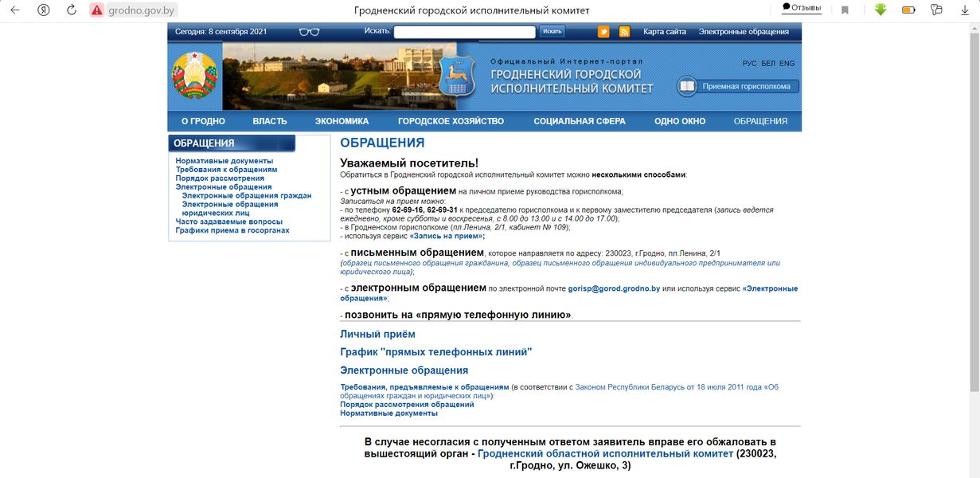Screen dimensions: 980x478
Task: Open the RSS feed icon
Action: (x=624, y=32)
